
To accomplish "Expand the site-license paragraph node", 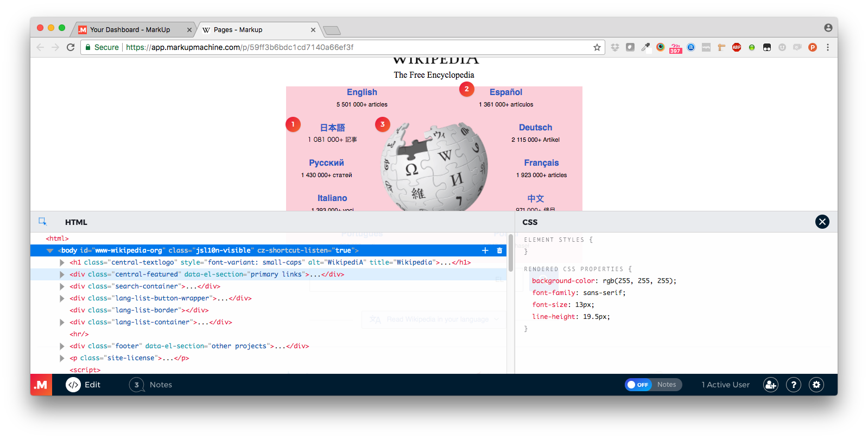I will click(x=62, y=358).
